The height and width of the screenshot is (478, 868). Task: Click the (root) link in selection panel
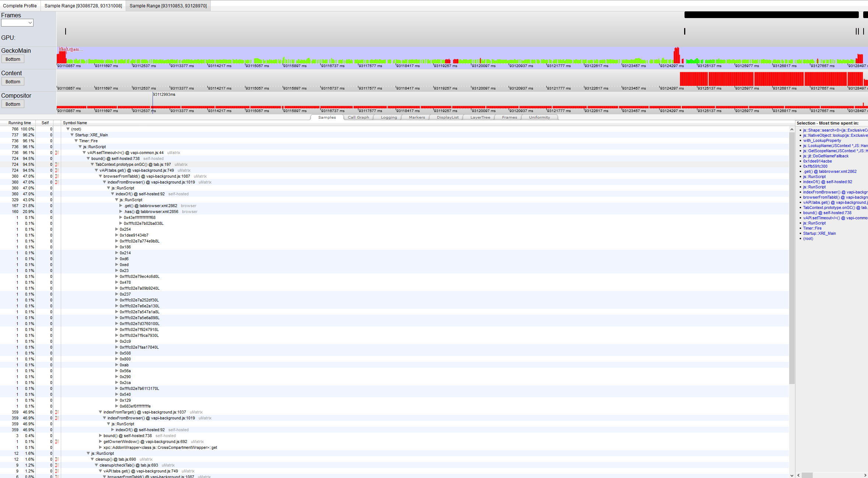808,238
